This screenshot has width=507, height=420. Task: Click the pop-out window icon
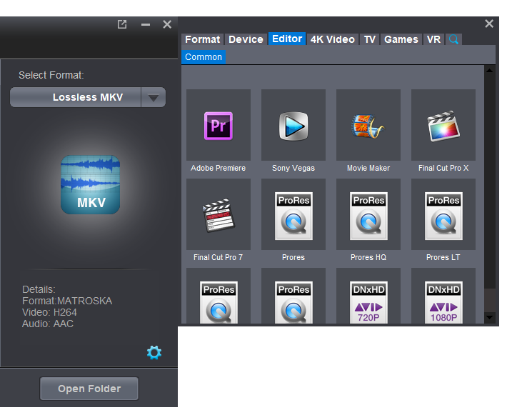tap(122, 24)
